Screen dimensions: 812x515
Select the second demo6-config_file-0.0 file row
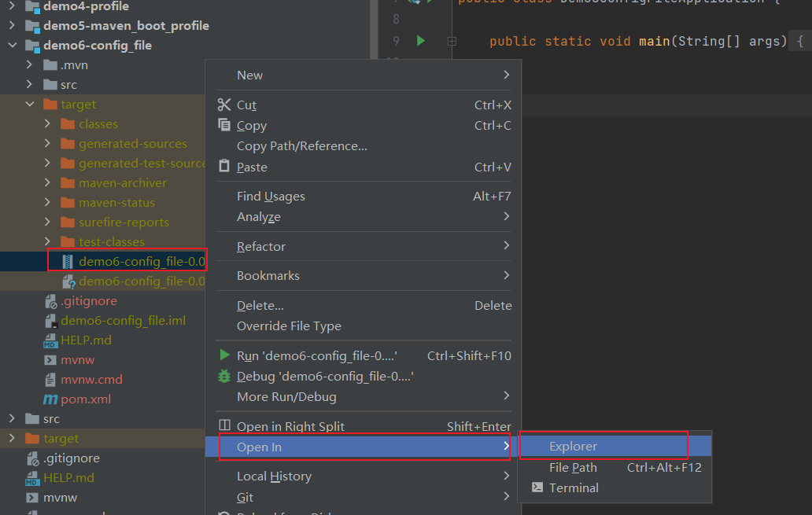coord(102,281)
